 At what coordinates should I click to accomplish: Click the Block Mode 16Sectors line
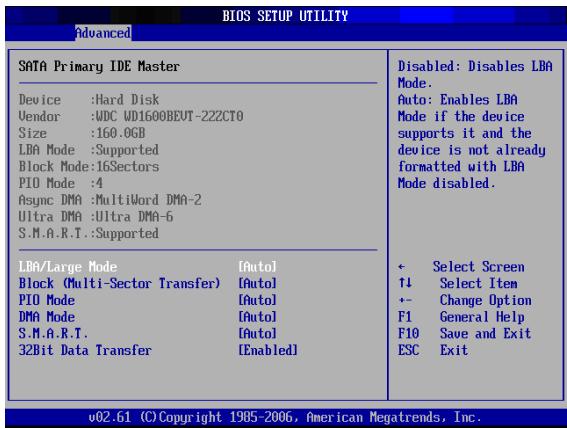tap(89, 166)
